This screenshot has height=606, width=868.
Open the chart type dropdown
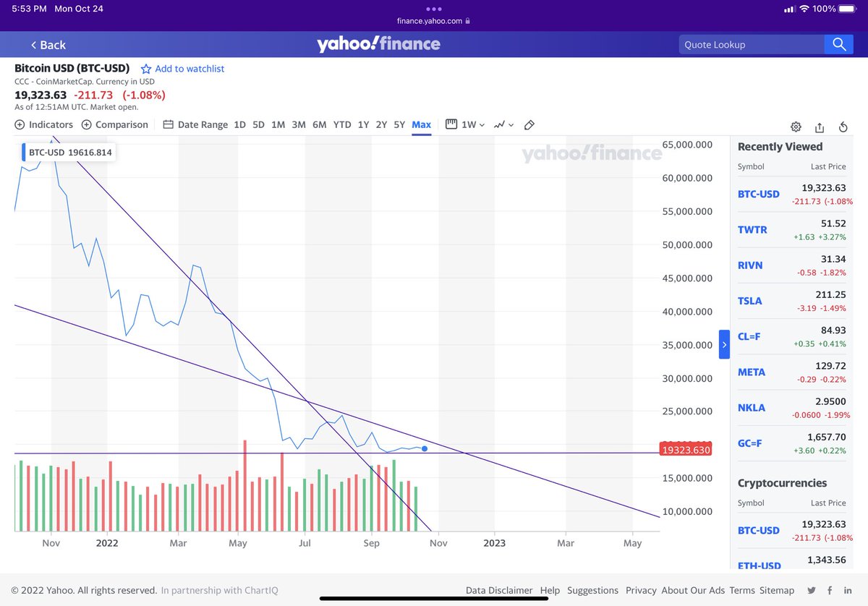click(x=503, y=124)
